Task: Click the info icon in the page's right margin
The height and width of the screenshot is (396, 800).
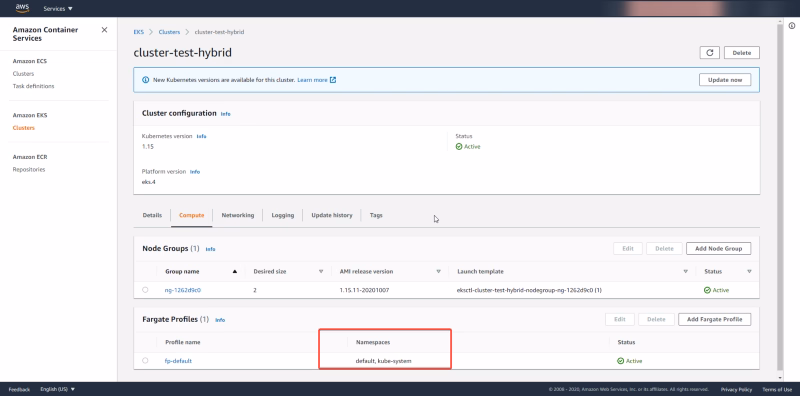Action: point(792,26)
